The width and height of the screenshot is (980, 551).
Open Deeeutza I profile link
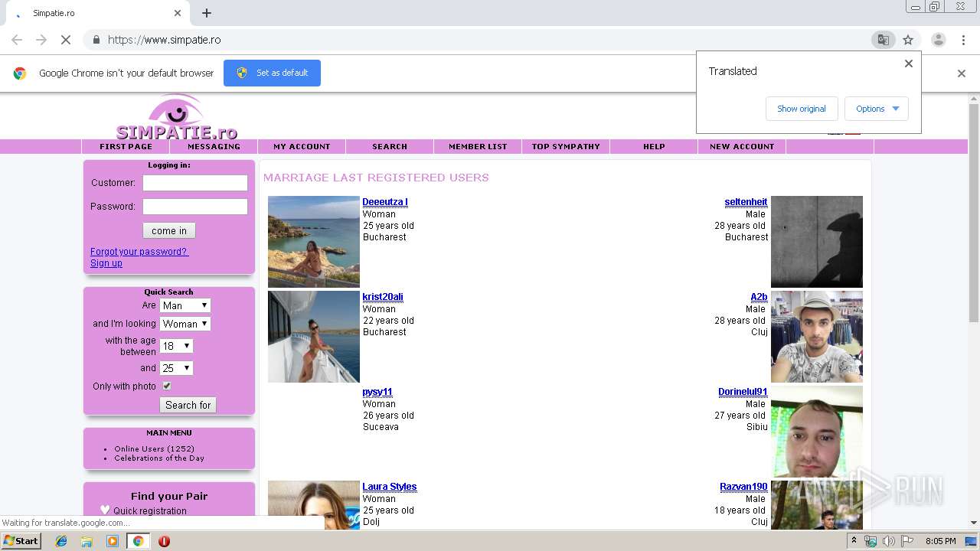tap(385, 202)
